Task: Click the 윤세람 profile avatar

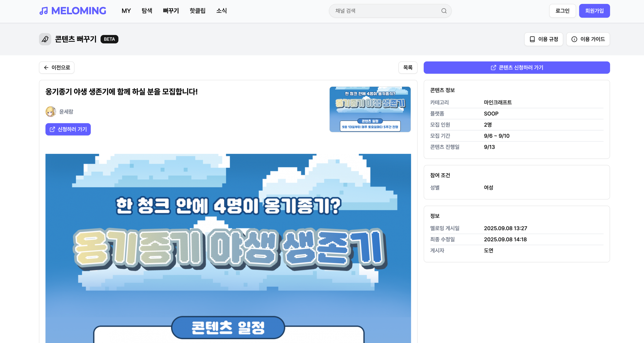Action: point(51,112)
